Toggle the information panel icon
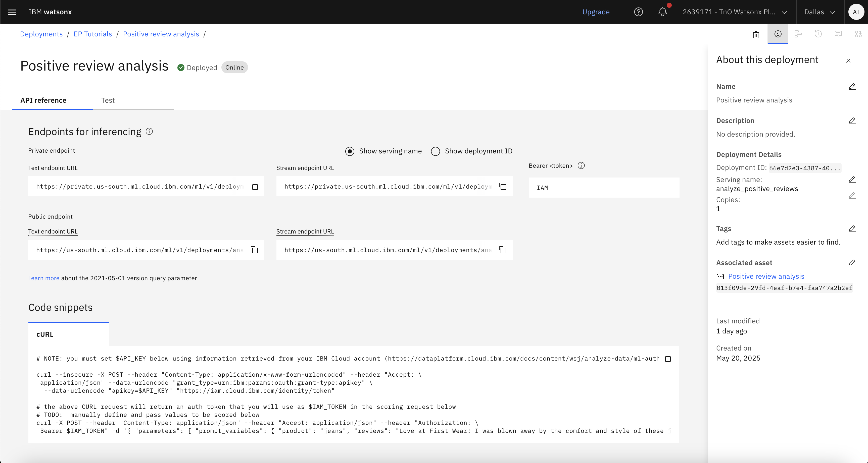868x463 pixels. pyautogui.click(x=778, y=34)
